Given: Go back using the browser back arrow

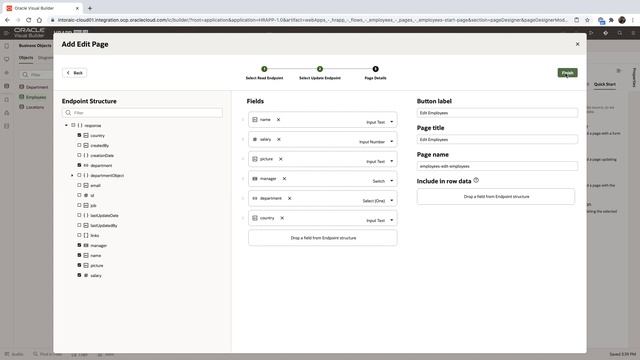Looking at the screenshot, I should click(7, 20).
